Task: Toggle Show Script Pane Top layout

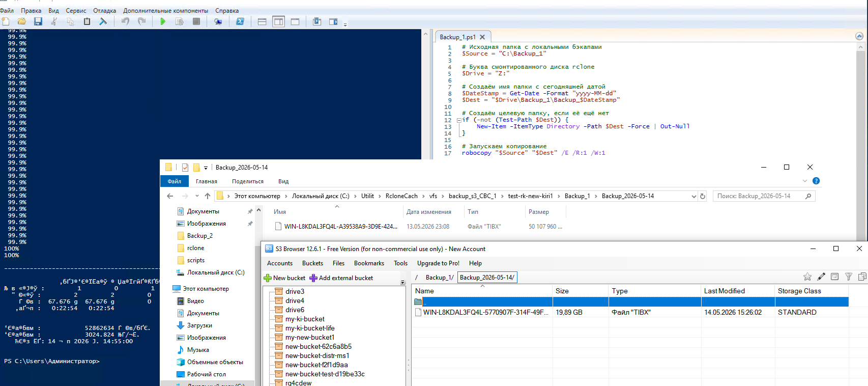Action: pos(262,21)
